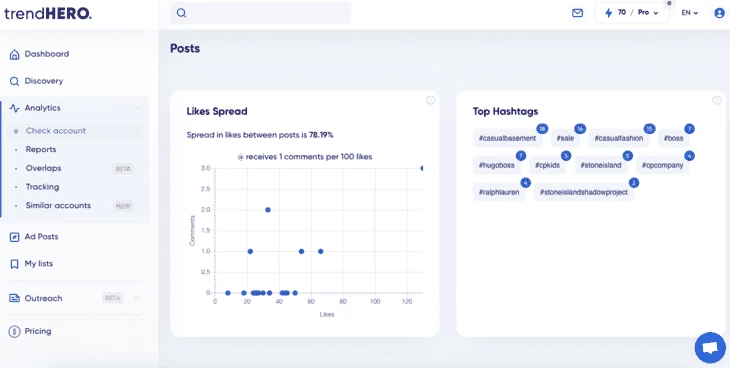Viewport: 730px width, 368px height.
Task: Open the Discovery menu item
Action: point(44,81)
